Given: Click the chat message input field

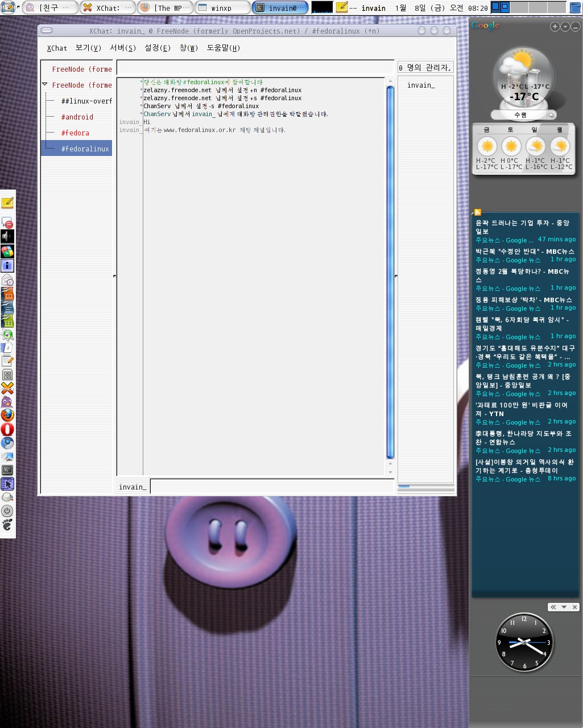Looking at the screenshot, I should point(272,487).
